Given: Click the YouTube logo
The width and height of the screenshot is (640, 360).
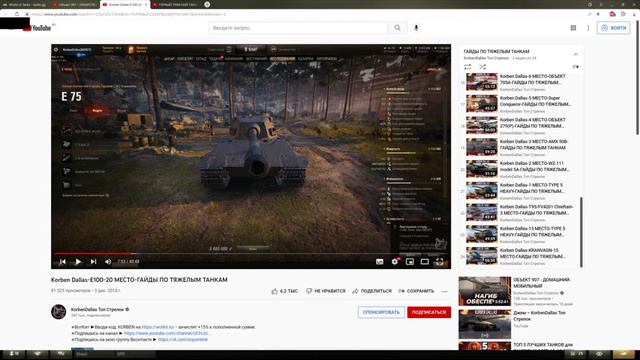Looking at the screenshot, I should coord(38,28).
